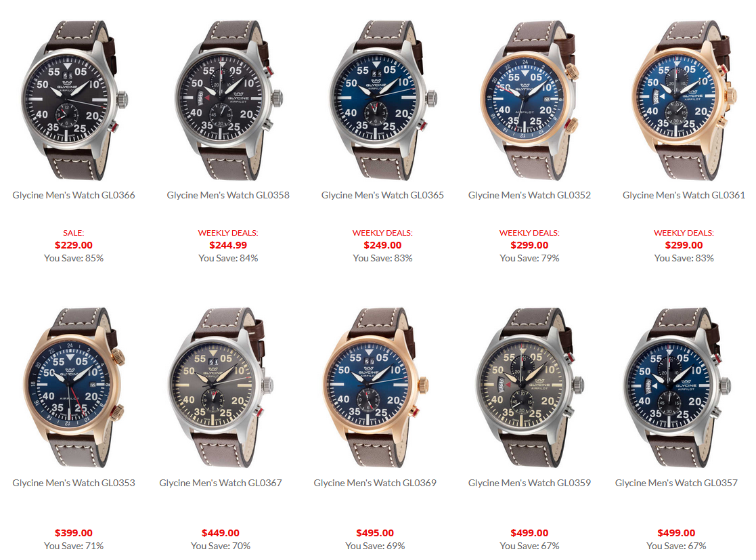Open the GL0352 rose gold watch image
Screen dimensions: 756x560
tap(529, 100)
